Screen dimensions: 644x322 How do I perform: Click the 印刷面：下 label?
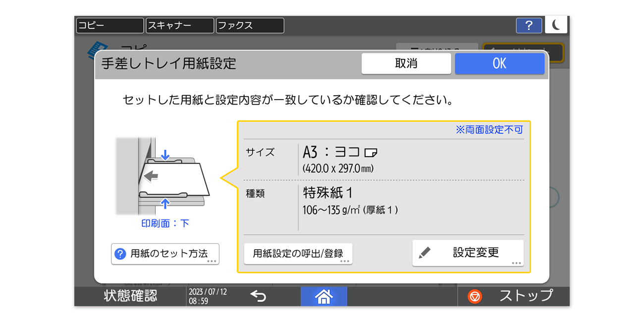pos(165,223)
